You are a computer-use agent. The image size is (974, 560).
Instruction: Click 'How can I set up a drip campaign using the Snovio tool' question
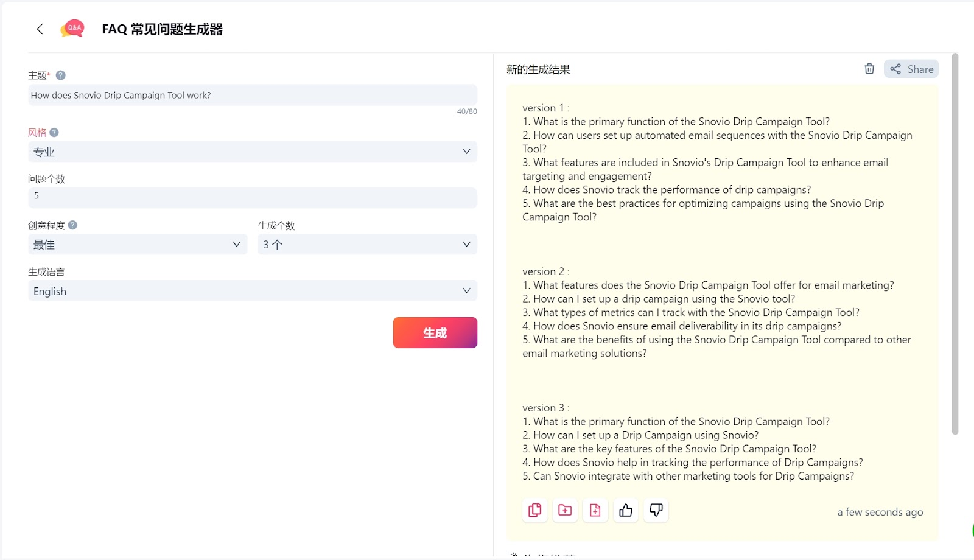[659, 299]
